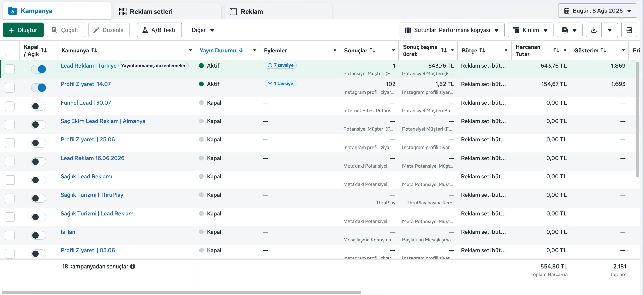644x295 pixels.
Task: Click the Kırılım breakdown icon
Action: [x=517, y=30]
